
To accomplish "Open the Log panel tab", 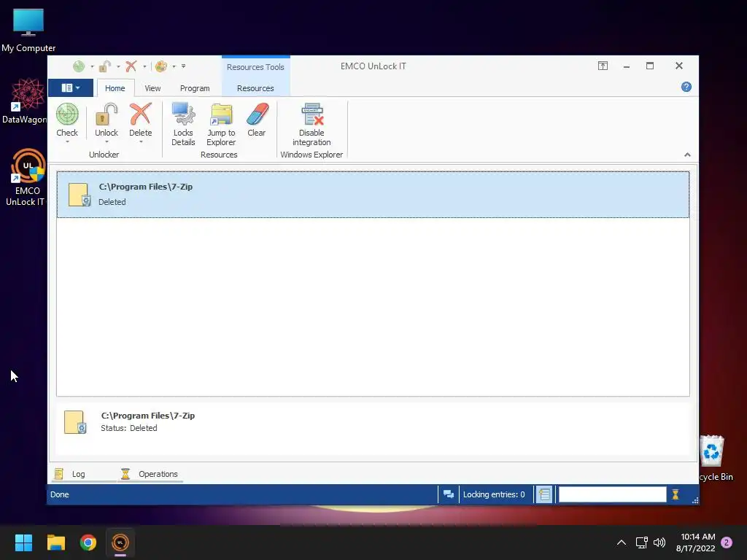I will coord(79,474).
